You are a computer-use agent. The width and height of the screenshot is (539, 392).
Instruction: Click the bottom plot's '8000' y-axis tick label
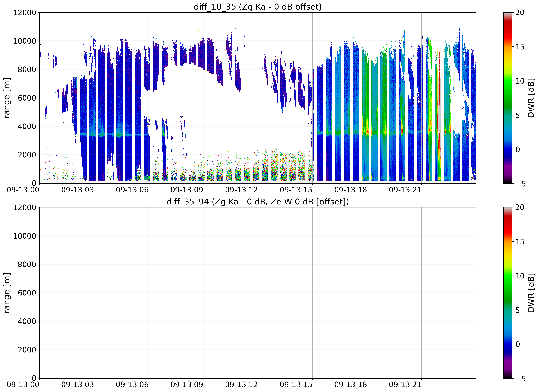(x=27, y=264)
